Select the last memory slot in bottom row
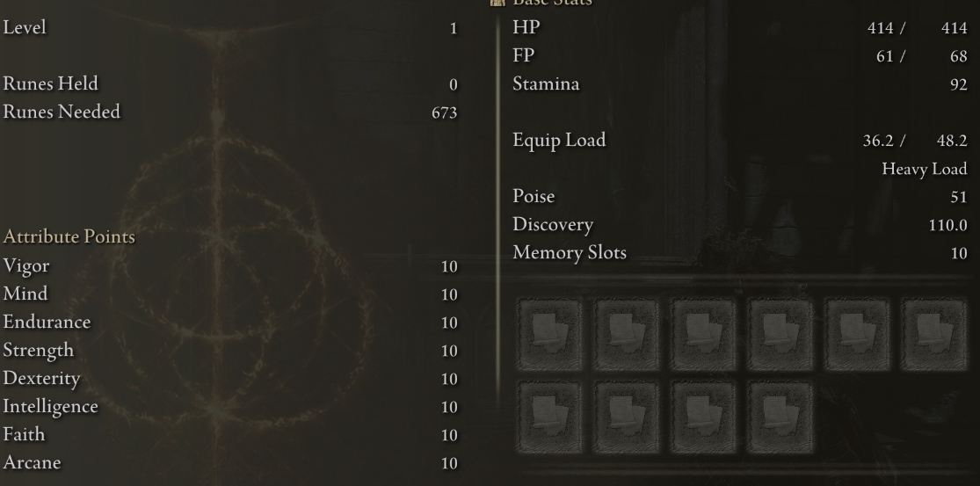Image resolution: width=980 pixels, height=486 pixels. [x=780, y=417]
